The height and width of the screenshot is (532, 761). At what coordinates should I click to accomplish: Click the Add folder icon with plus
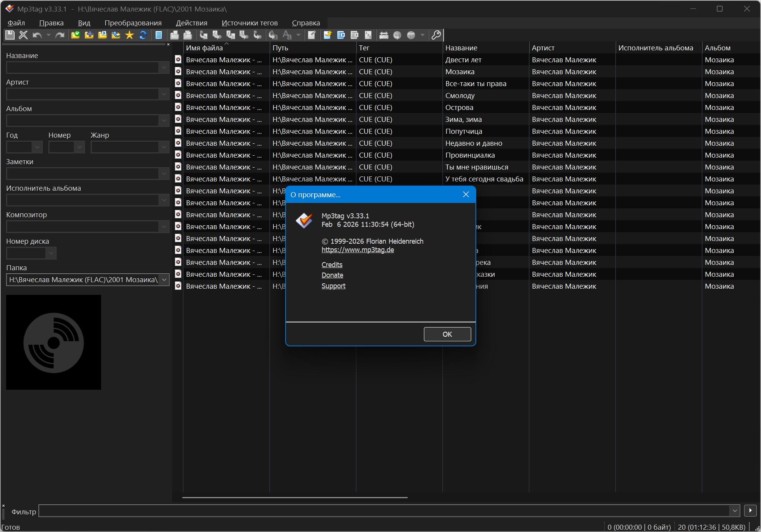[89, 35]
